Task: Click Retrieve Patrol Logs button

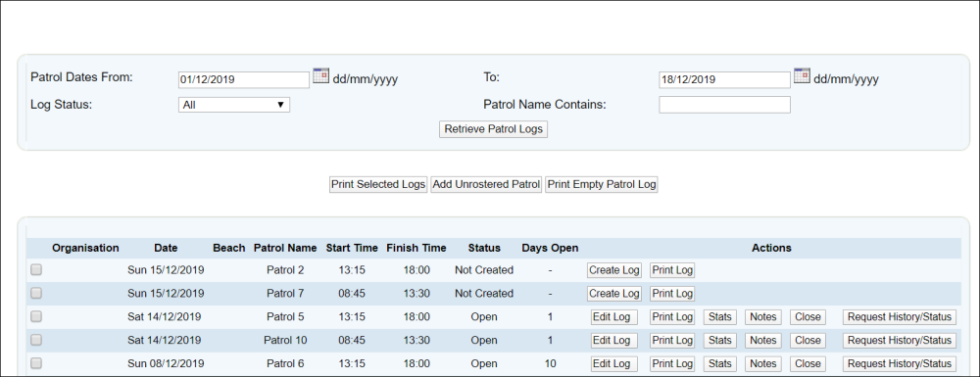Action: click(493, 129)
